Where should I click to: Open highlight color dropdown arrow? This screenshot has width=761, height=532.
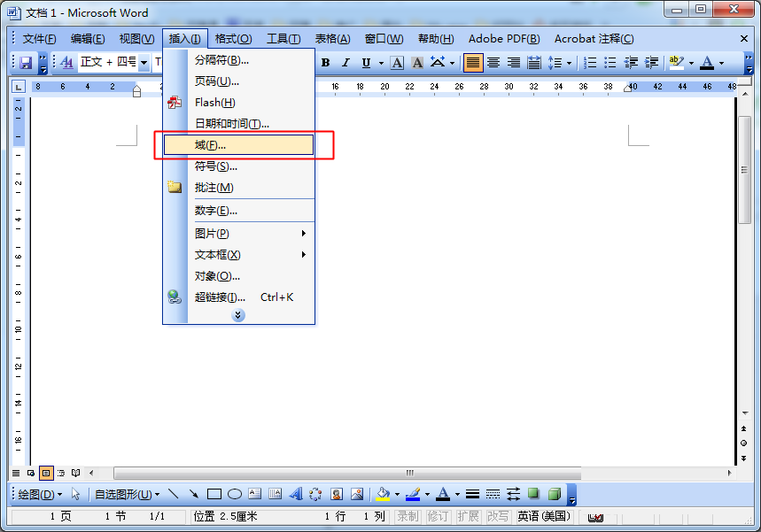coord(691,63)
